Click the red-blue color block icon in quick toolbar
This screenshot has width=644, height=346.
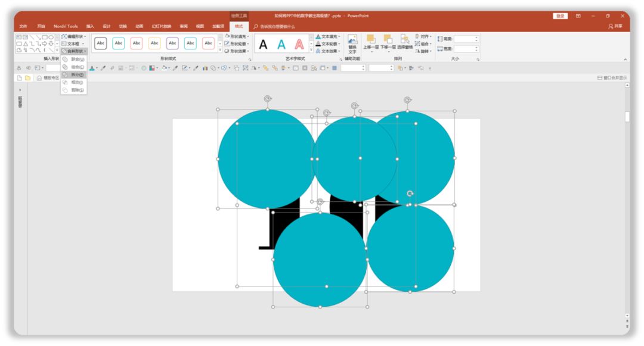click(151, 68)
